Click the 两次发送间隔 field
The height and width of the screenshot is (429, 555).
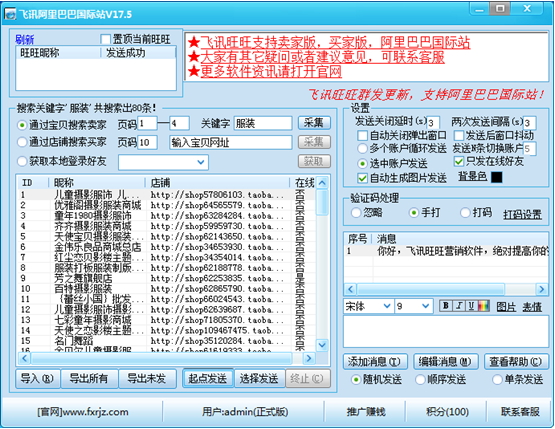(530, 123)
